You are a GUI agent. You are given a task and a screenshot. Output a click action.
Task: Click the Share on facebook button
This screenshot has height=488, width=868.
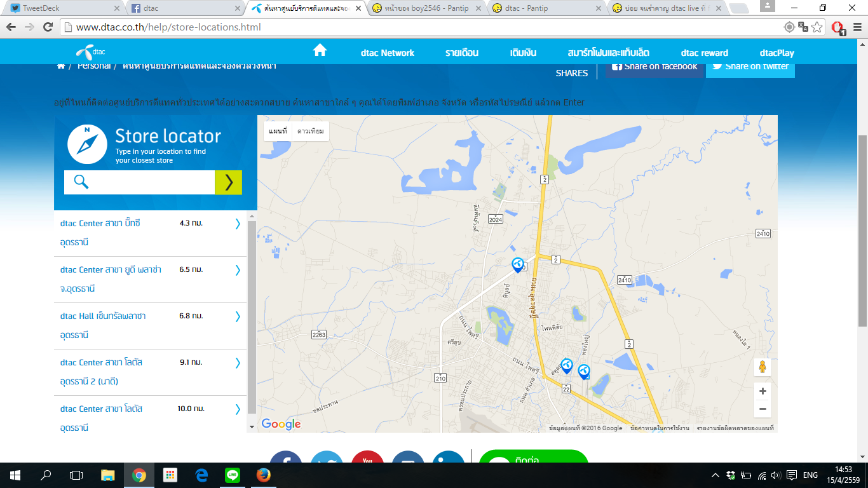click(x=656, y=67)
